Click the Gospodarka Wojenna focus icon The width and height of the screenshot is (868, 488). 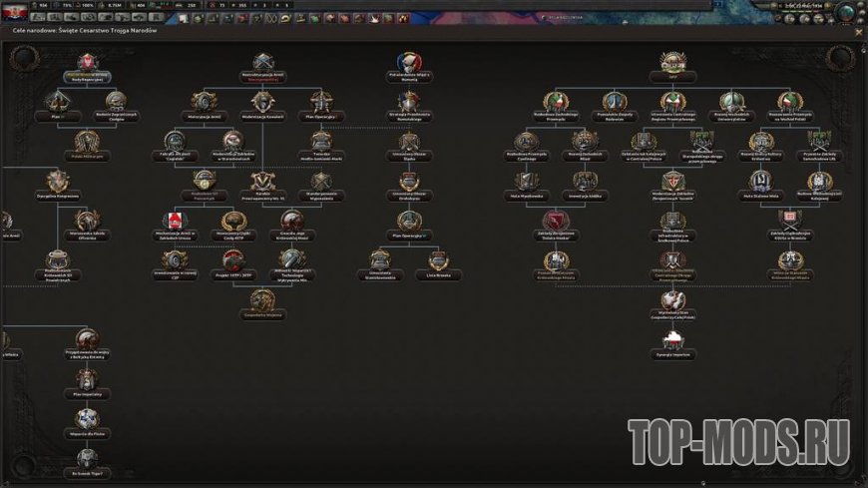(263, 299)
